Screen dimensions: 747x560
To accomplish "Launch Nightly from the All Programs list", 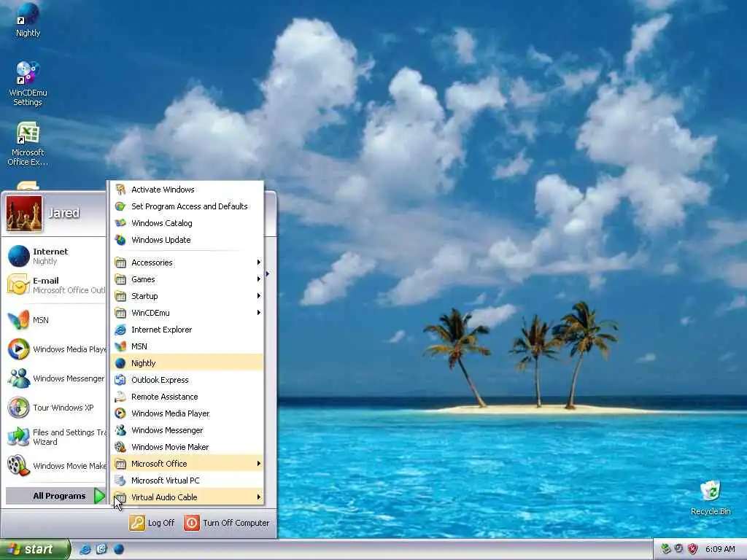I will [x=187, y=363].
